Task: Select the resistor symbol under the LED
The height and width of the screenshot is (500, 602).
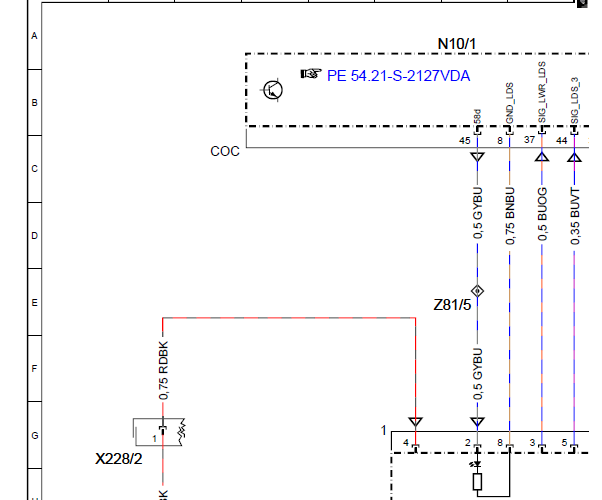Action: click(477, 482)
